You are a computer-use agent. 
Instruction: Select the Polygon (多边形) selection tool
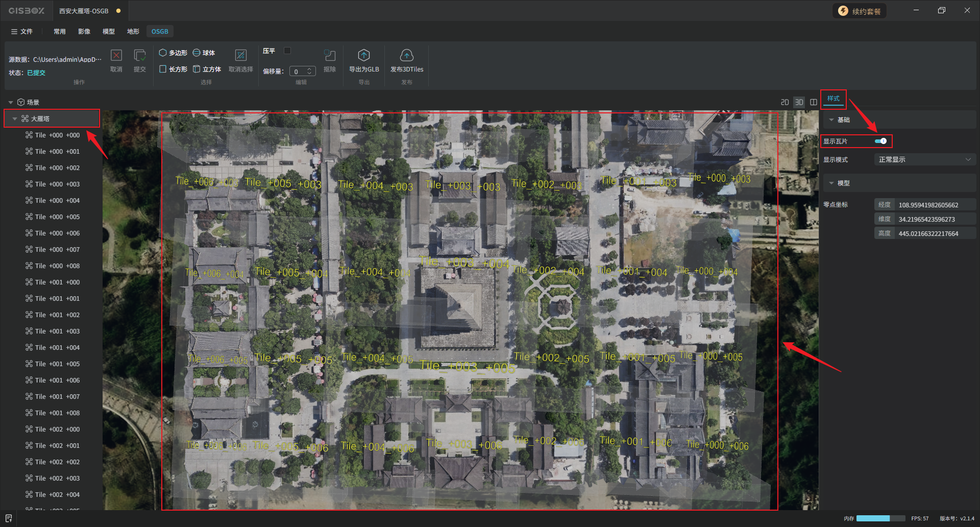173,53
